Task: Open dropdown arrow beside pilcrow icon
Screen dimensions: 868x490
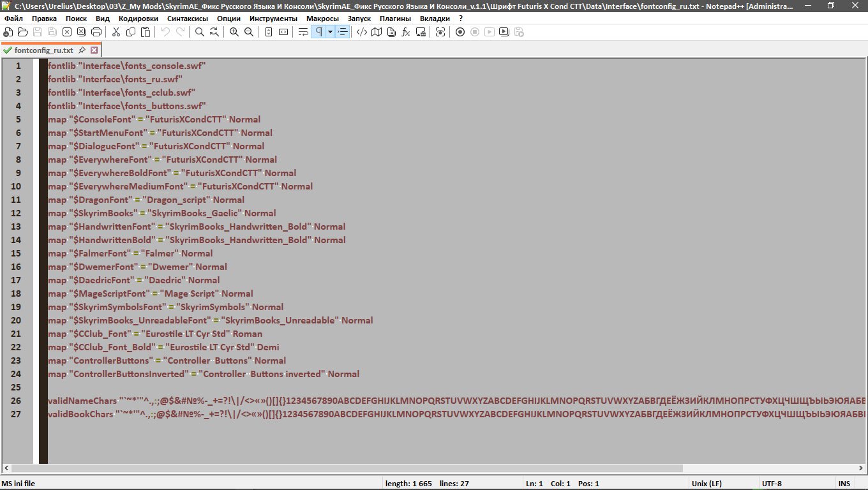Action: click(x=330, y=32)
